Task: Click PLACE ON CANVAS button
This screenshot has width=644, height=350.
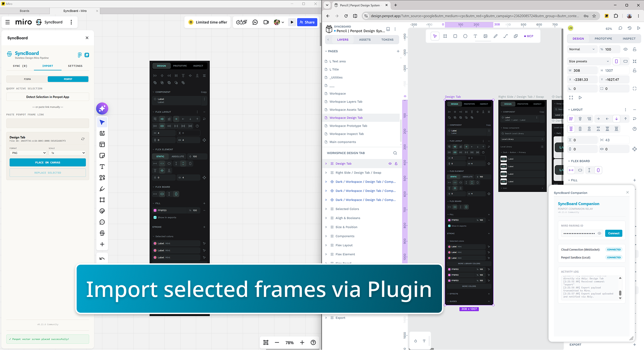Action: 48,163
